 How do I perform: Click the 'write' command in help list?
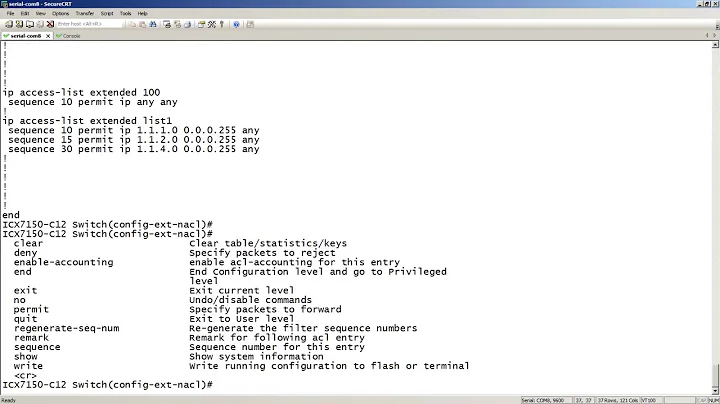pyautogui.click(x=28, y=366)
